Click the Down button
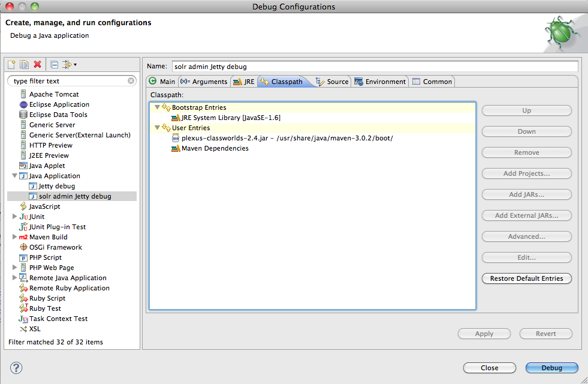 (526, 131)
